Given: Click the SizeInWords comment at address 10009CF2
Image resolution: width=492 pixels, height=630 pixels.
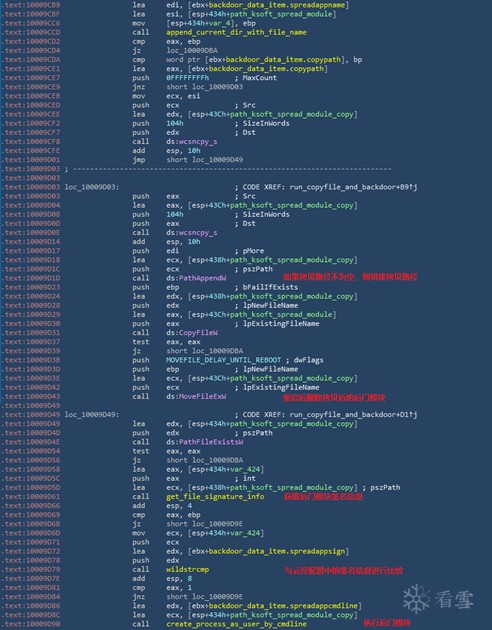Looking at the screenshot, I should tap(266, 123).
